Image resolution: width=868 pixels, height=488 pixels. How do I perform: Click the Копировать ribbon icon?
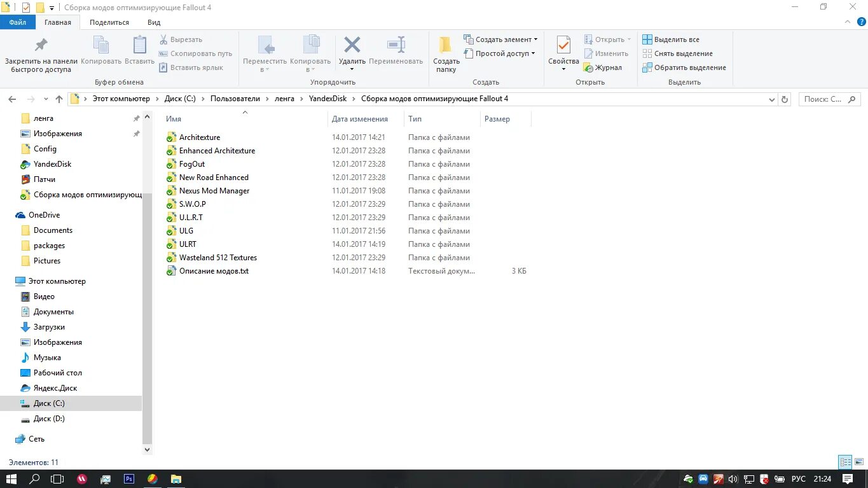(101, 45)
